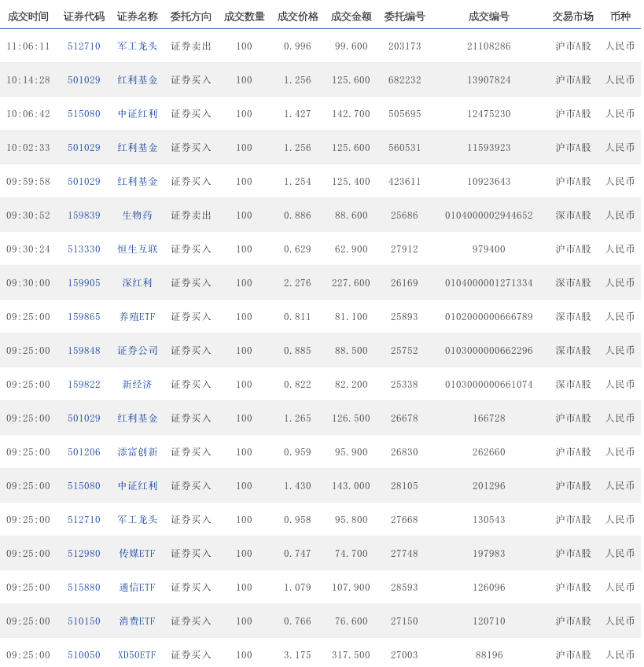Click the 成交时间 column header

coord(28,17)
